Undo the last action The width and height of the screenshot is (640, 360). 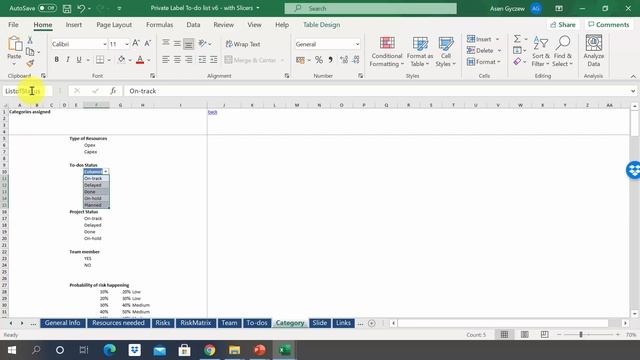81,8
